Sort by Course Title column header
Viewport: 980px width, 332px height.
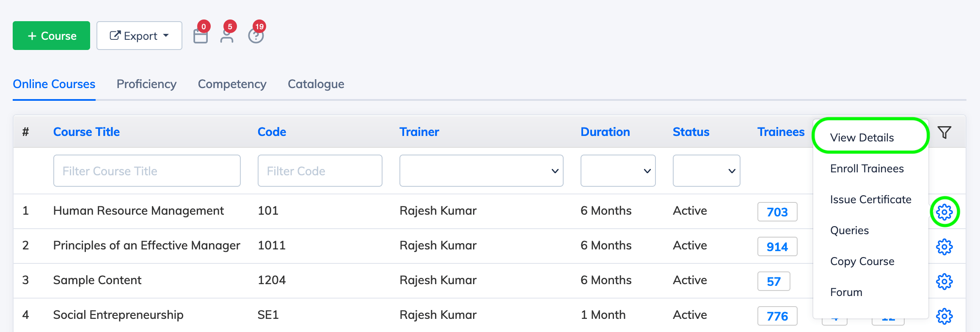[x=86, y=132]
